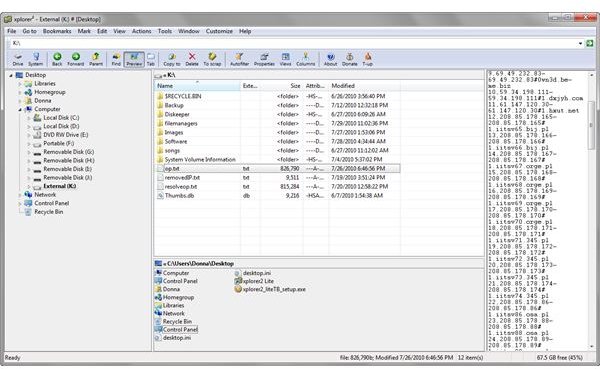Click the red Delete icon
Screen dimensions: 600x369
(192, 60)
